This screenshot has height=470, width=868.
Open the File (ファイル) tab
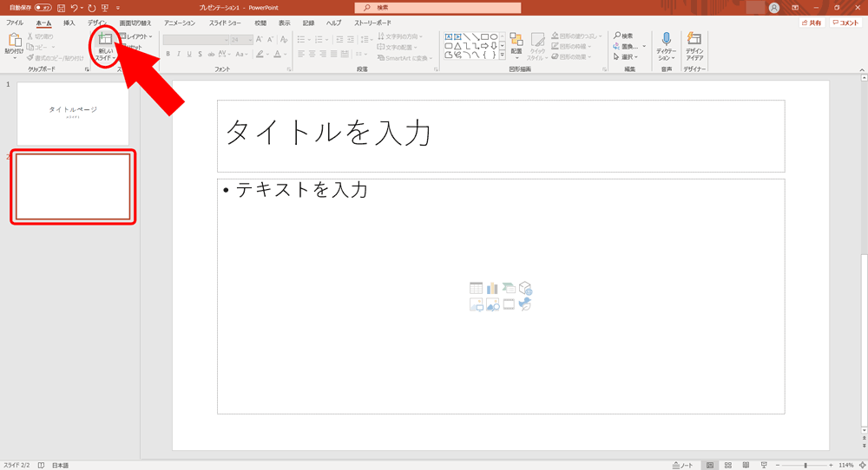15,23
